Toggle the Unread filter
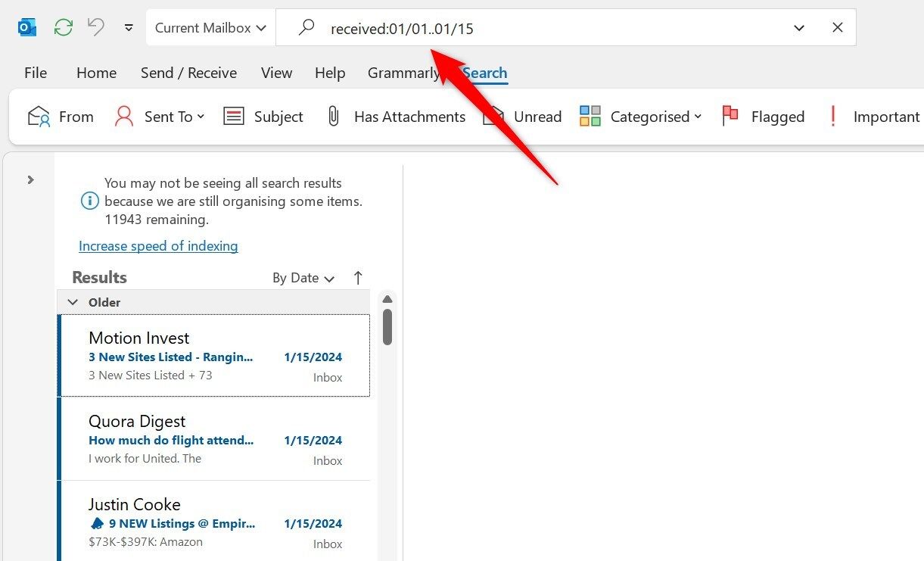Viewport: 924px width, 561px height. pyautogui.click(x=522, y=116)
